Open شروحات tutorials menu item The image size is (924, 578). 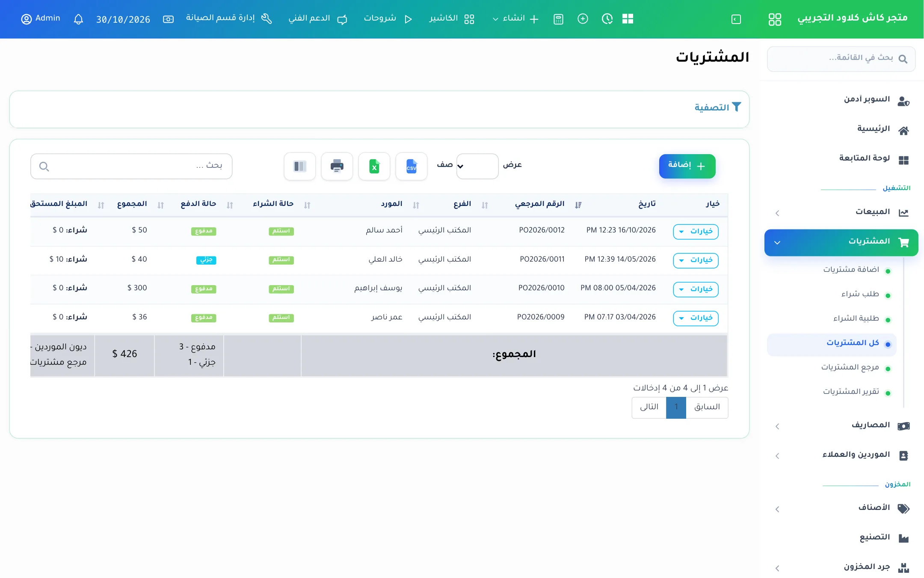(x=388, y=19)
